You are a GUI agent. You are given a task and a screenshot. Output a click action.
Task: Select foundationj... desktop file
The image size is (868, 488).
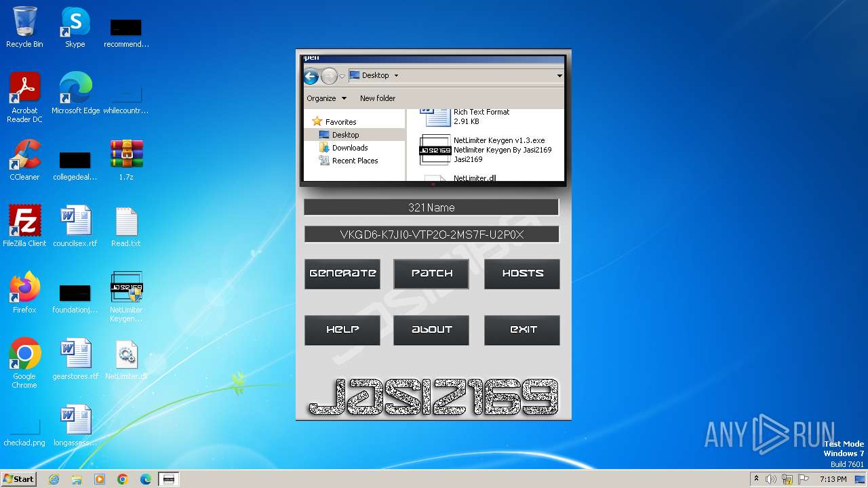tap(75, 298)
